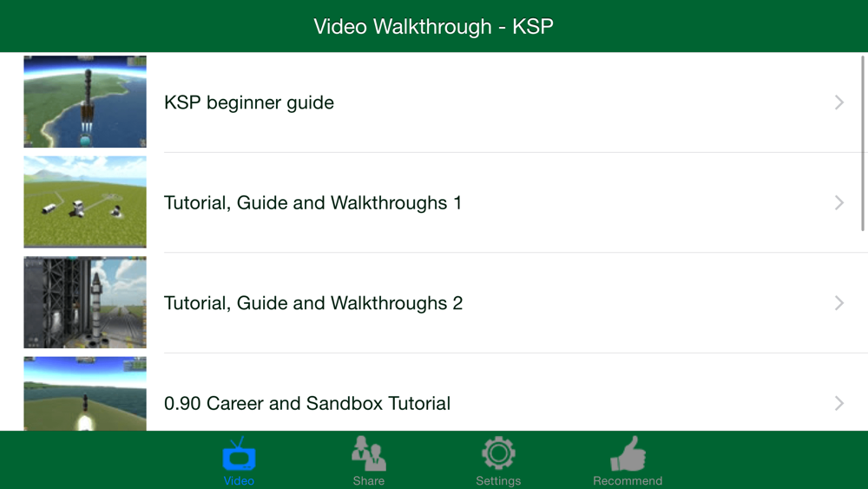Open the Settings gear icon
The width and height of the screenshot is (868, 489).
click(498, 453)
